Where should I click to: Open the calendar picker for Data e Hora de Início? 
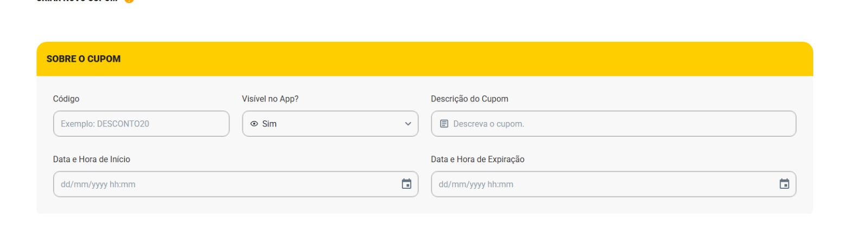406,184
